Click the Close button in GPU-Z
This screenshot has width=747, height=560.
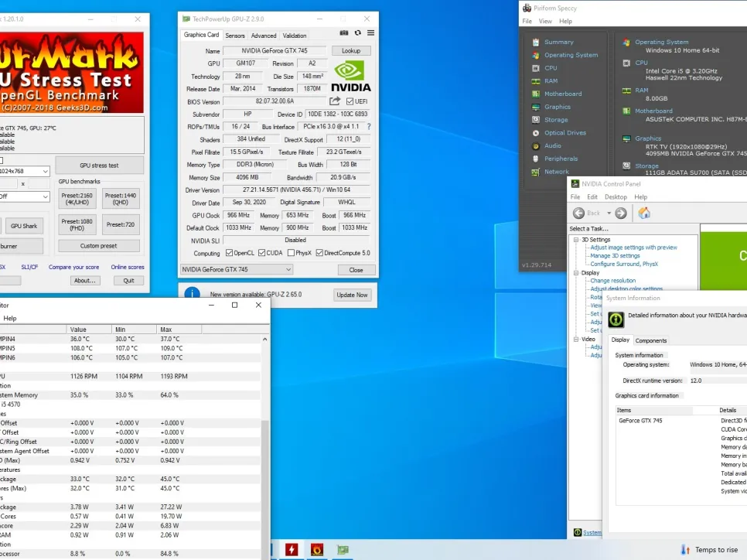[x=356, y=270]
